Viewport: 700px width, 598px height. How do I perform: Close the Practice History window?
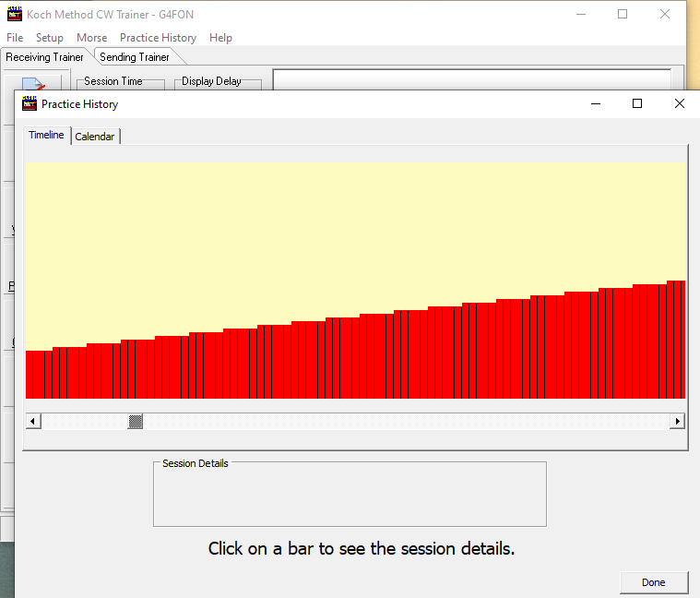(x=679, y=103)
